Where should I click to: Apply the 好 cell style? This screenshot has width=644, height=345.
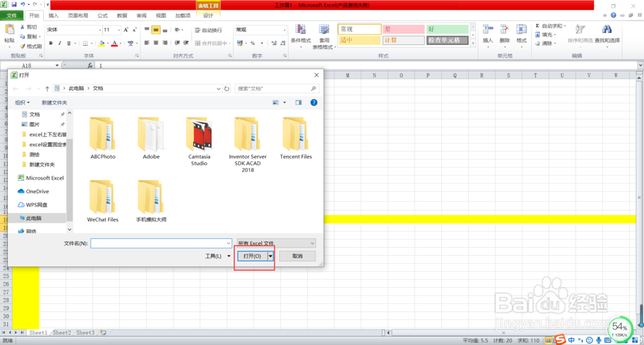pyautogui.click(x=448, y=29)
